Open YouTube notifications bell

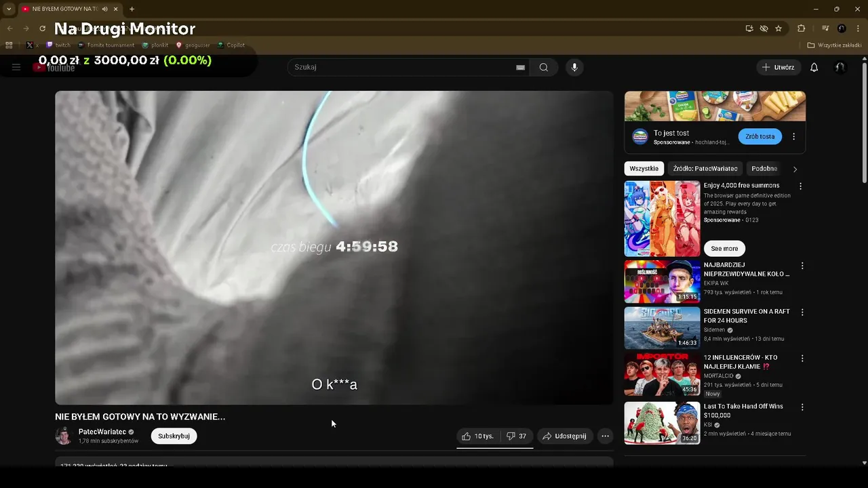[x=814, y=67]
